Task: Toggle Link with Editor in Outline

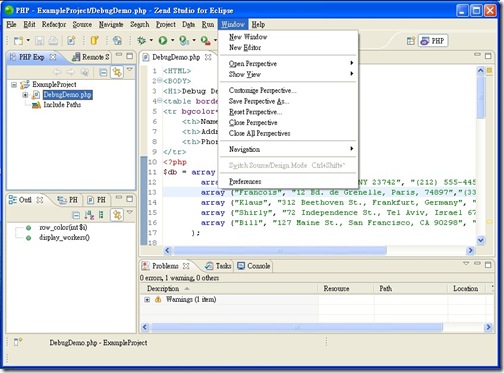Action: pyautogui.click(x=117, y=215)
